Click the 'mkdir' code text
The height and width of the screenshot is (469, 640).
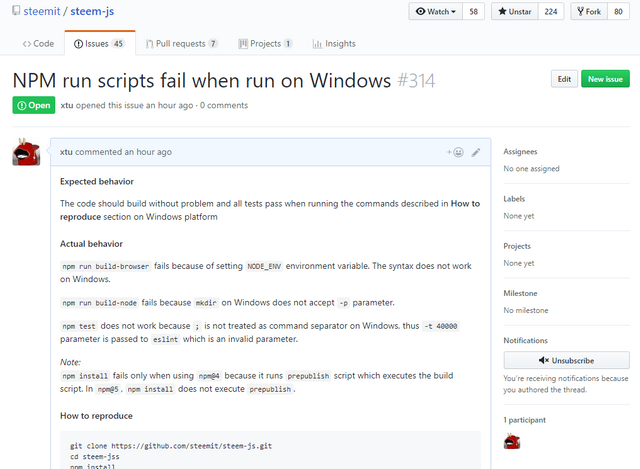pyautogui.click(x=206, y=303)
